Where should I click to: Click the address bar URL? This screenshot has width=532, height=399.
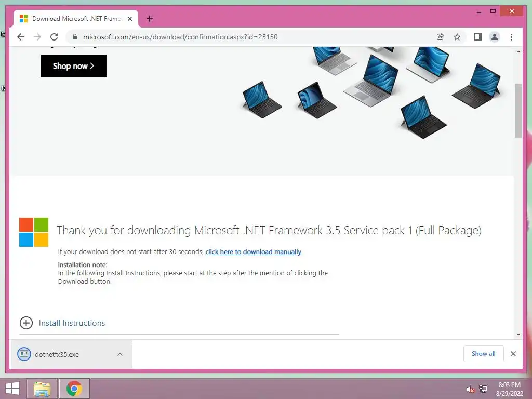(x=180, y=37)
